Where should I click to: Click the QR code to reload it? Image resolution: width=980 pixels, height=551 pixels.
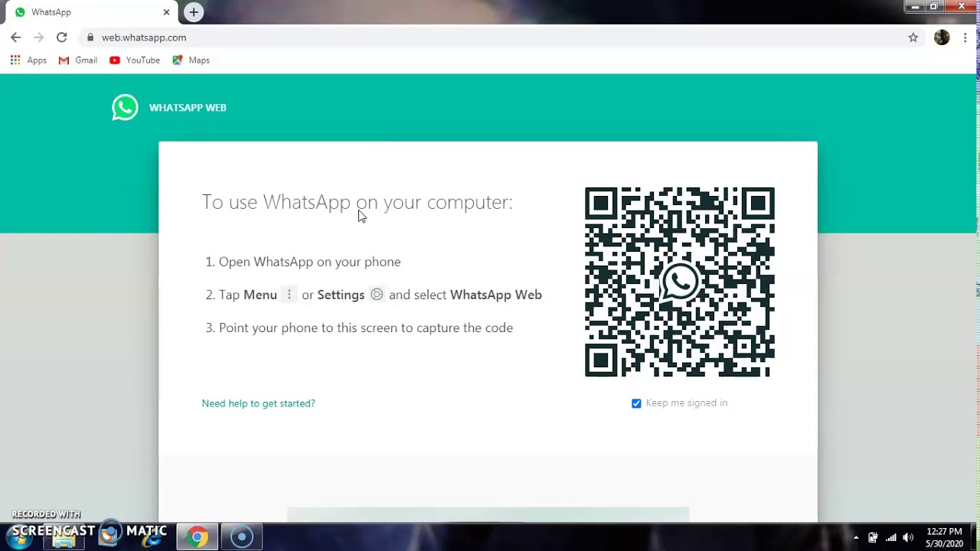pos(680,282)
